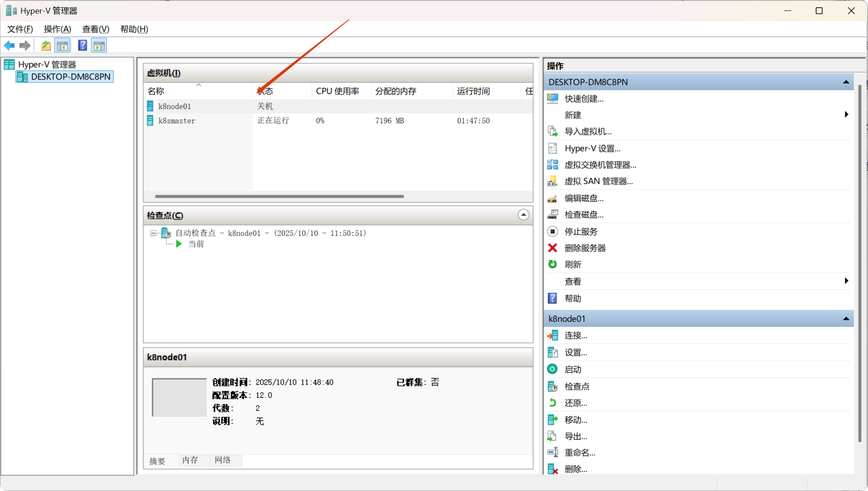This screenshot has height=491, width=868.
Task: Click the virtual machines horizontal scrollbar
Action: [279, 196]
